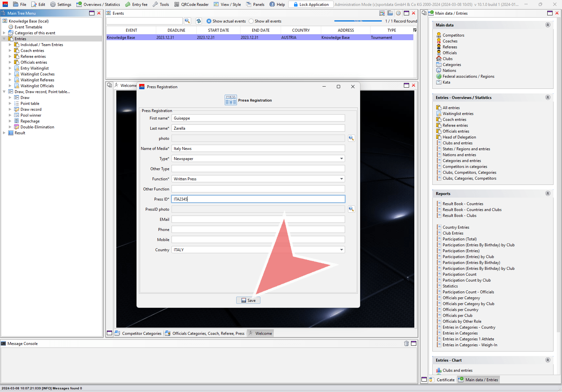Screen dimensions: 562x392
Task: Open the Function dropdown showing Written Press
Action: click(341, 179)
